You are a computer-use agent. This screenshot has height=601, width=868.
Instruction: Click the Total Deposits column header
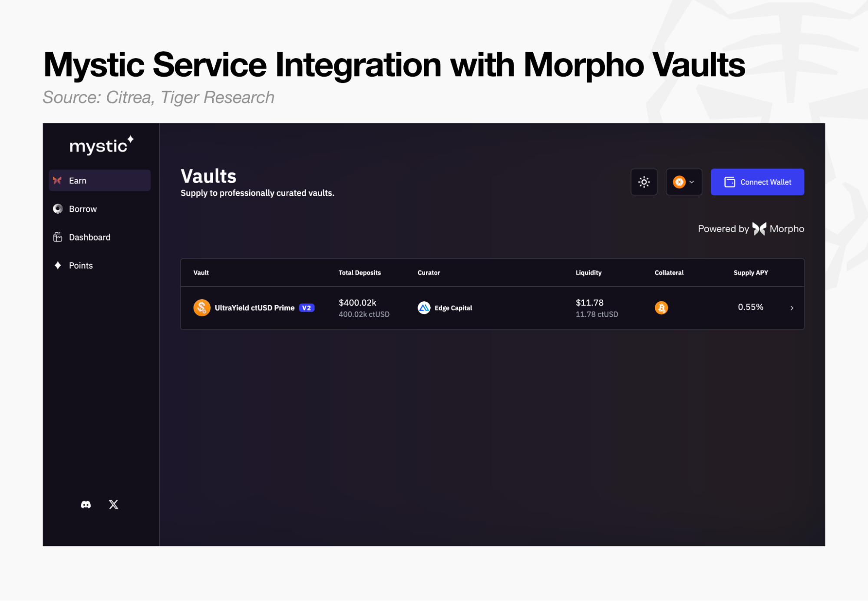point(360,273)
